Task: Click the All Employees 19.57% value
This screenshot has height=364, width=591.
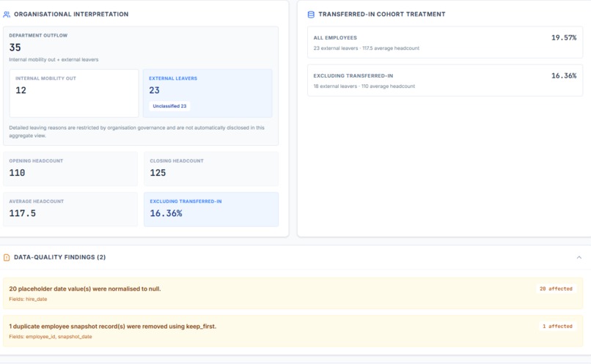Action: click(x=564, y=37)
